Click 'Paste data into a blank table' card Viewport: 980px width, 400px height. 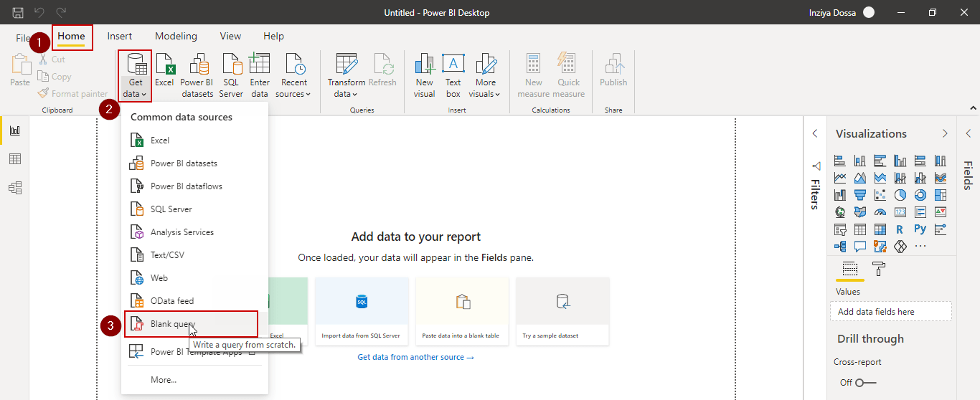[462, 312]
